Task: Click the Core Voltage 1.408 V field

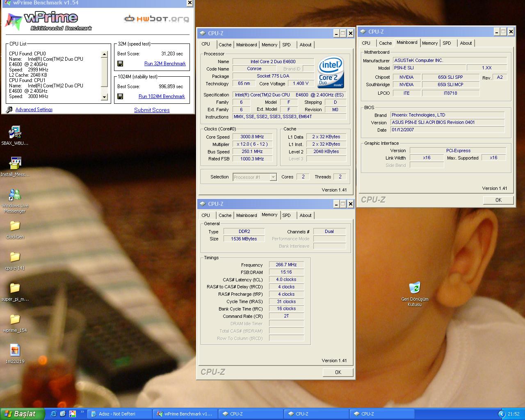Action: click(301, 83)
